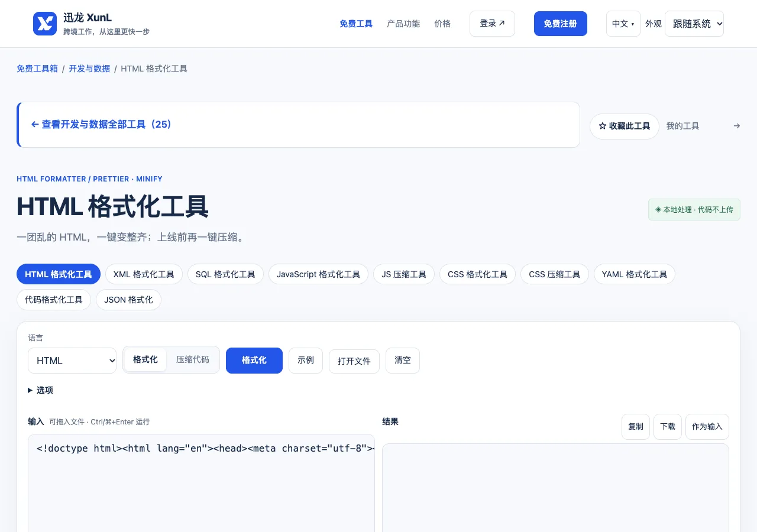The width and height of the screenshot is (757, 532).
Task: Click the blue 格式化 run button
Action: pyautogui.click(x=254, y=361)
